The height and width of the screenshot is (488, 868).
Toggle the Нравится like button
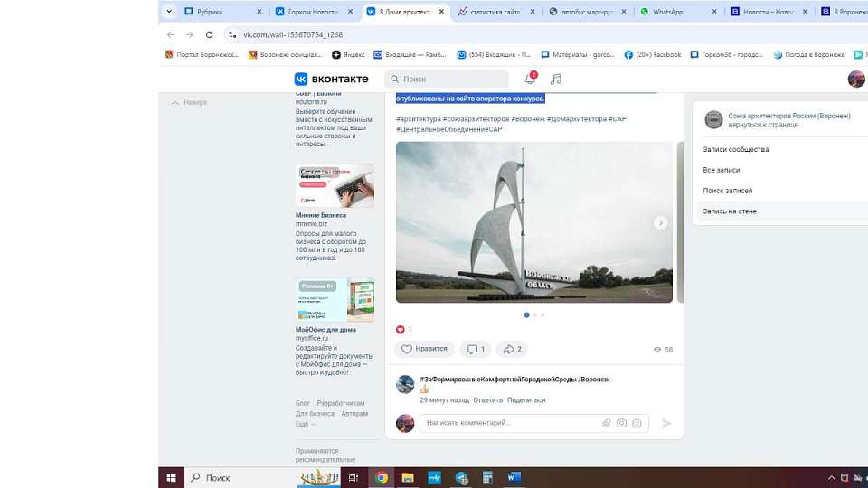425,349
